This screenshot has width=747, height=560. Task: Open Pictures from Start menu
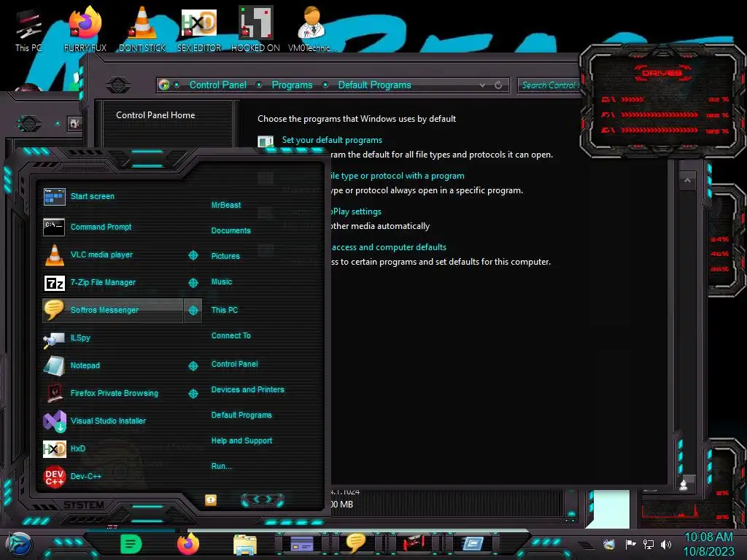[x=225, y=256]
